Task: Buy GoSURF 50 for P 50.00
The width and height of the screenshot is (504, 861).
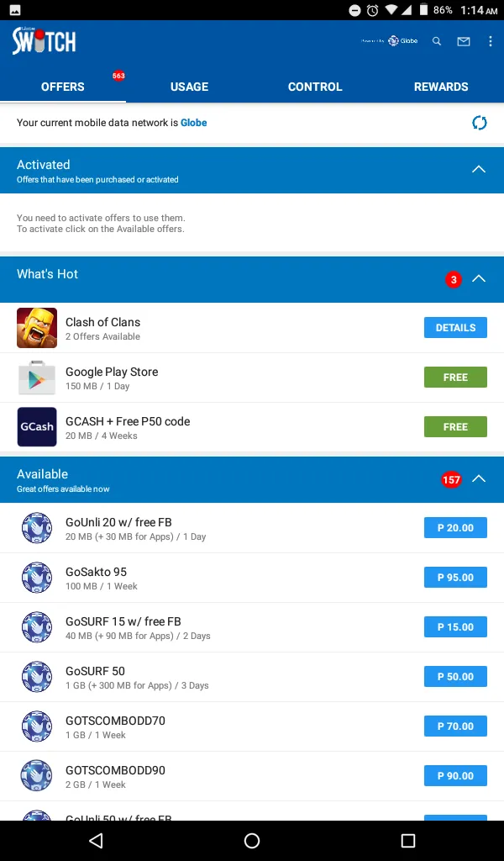Action: tap(455, 677)
